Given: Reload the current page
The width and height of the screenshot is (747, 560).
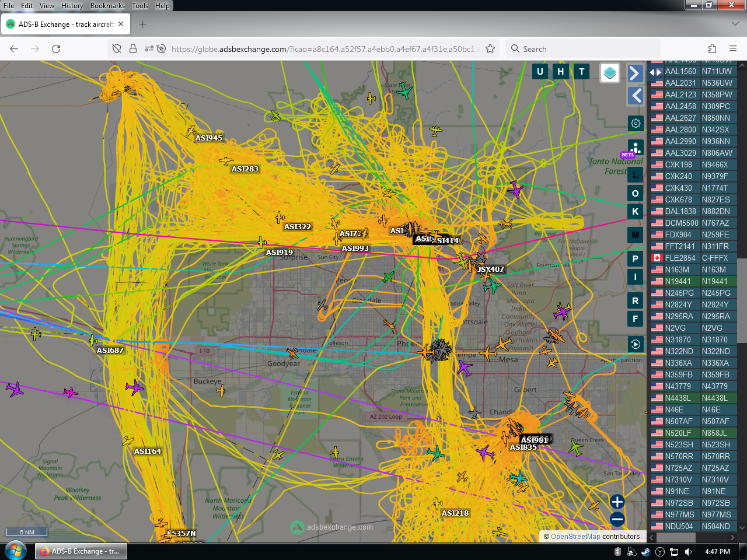Looking at the screenshot, I should coord(56,49).
